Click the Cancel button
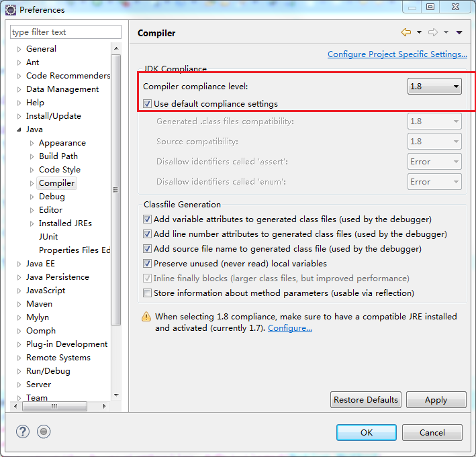Image resolution: width=476 pixels, height=457 pixels. click(432, 432)
